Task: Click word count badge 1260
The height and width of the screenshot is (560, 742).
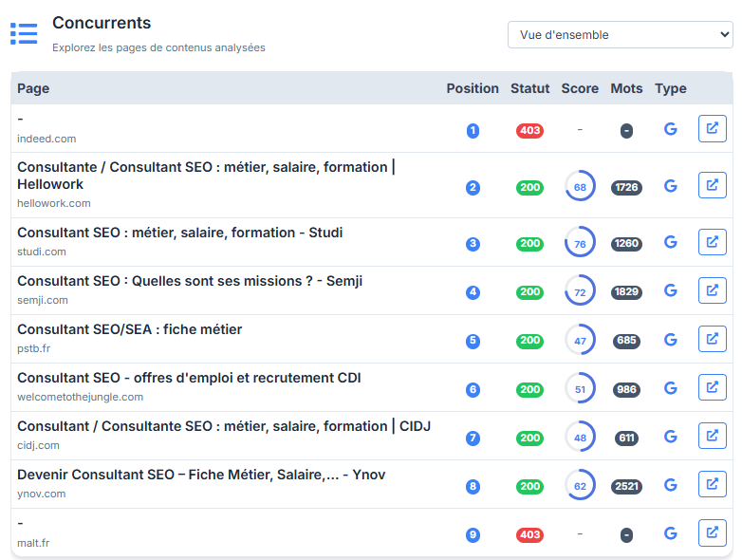Action: [x=626, y=243]
